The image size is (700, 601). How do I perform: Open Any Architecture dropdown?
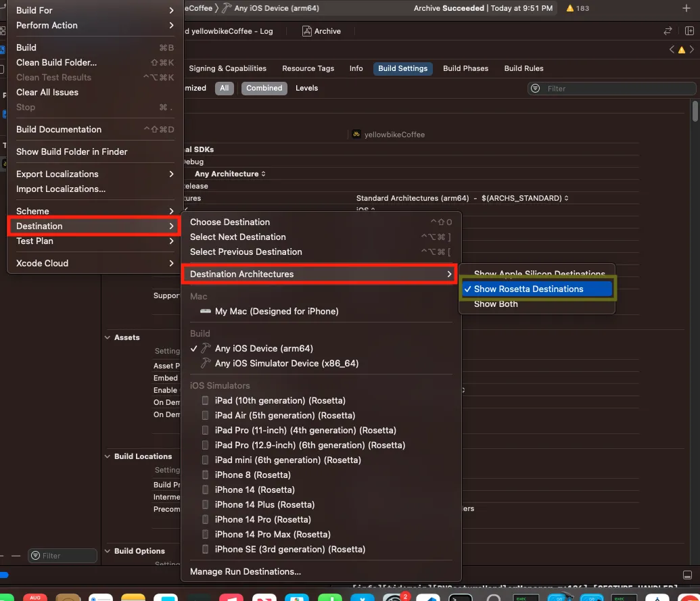pos(231,174)
